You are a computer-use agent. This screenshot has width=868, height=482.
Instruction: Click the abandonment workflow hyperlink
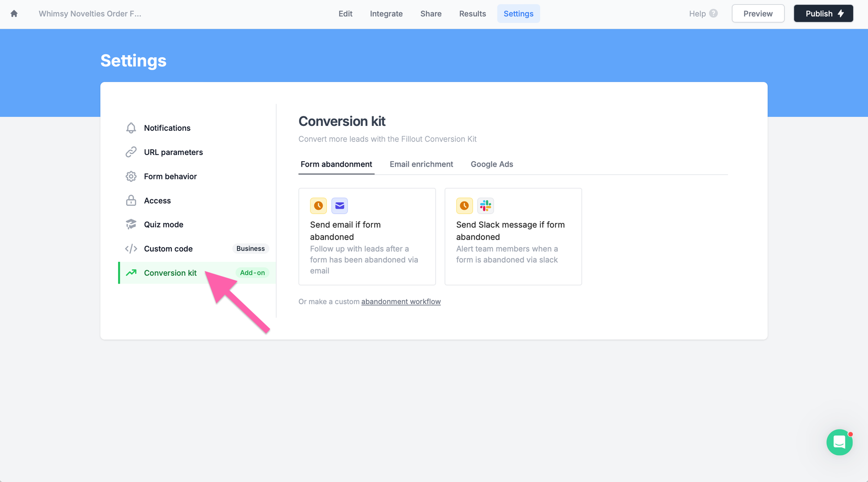point(401,301)
